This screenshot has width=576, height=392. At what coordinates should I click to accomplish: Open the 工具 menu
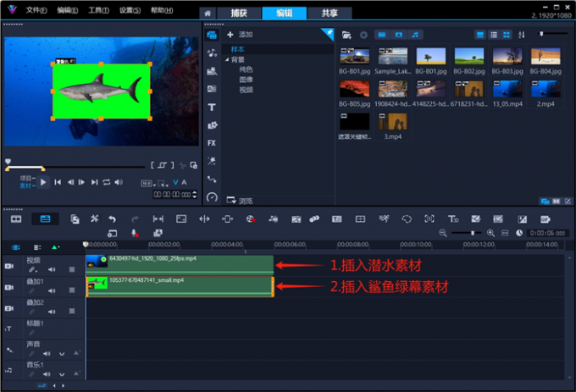(99, 10)
